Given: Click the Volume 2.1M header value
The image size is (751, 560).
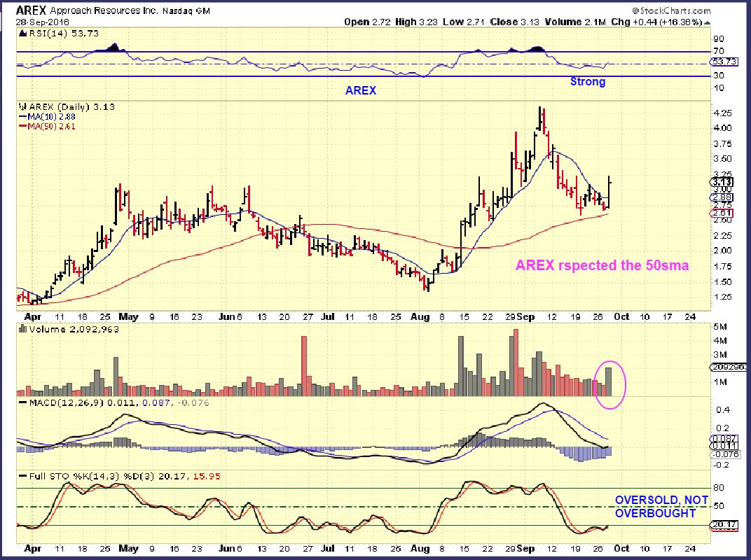Looking at the screenshot, I should tap(574, 22).
